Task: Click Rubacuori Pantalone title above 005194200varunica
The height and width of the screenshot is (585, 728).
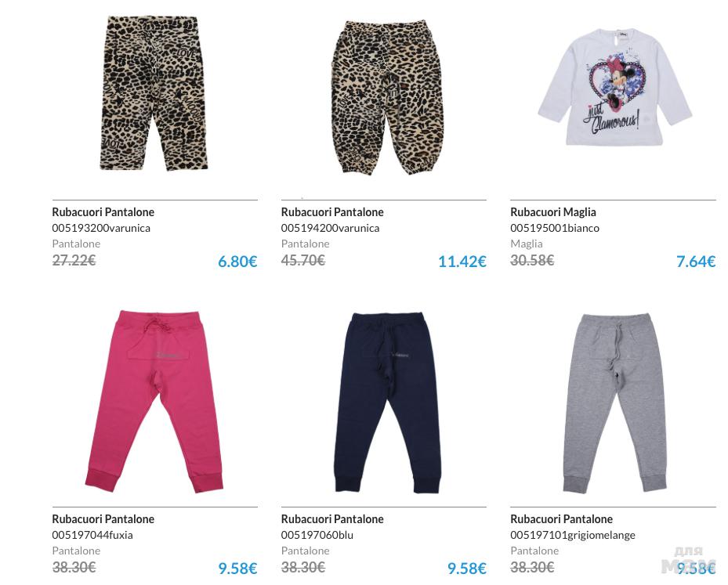Action: 332,212
